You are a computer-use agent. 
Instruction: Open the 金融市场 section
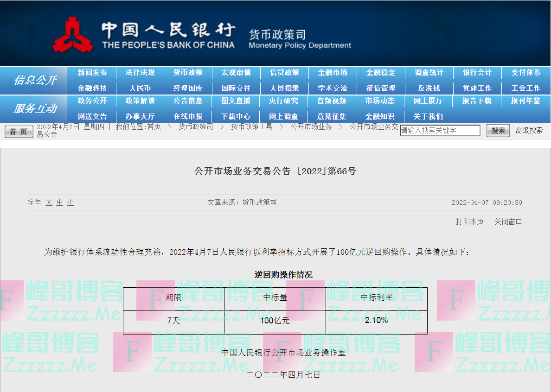[x=332, y=72]
